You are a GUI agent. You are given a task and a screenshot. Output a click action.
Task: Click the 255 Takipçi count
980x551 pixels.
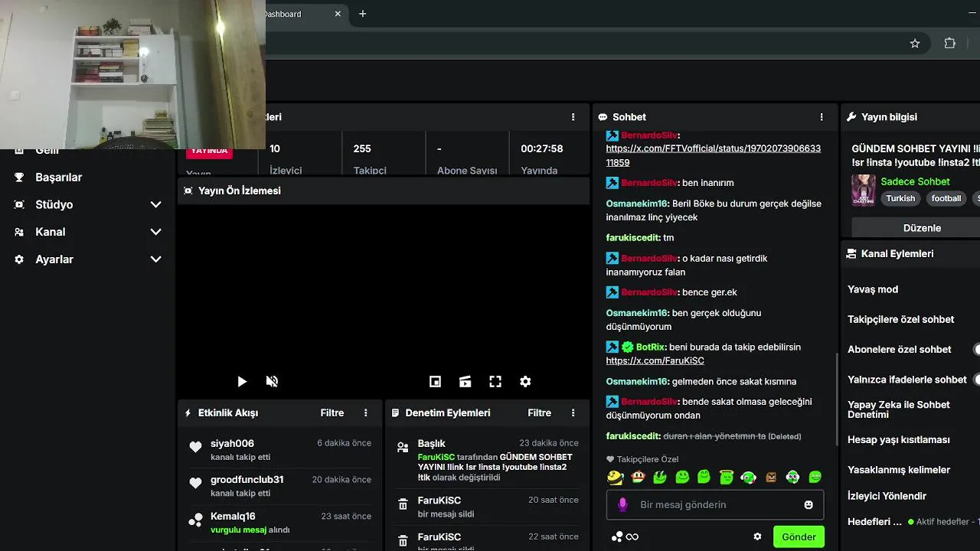click(362, 148)
